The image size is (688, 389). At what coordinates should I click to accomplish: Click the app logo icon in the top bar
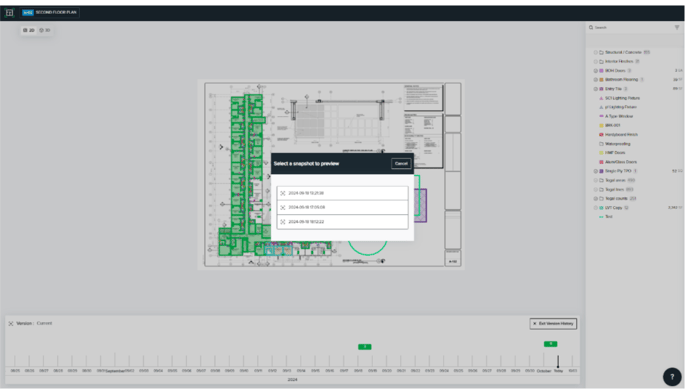(x=9, y=12)
